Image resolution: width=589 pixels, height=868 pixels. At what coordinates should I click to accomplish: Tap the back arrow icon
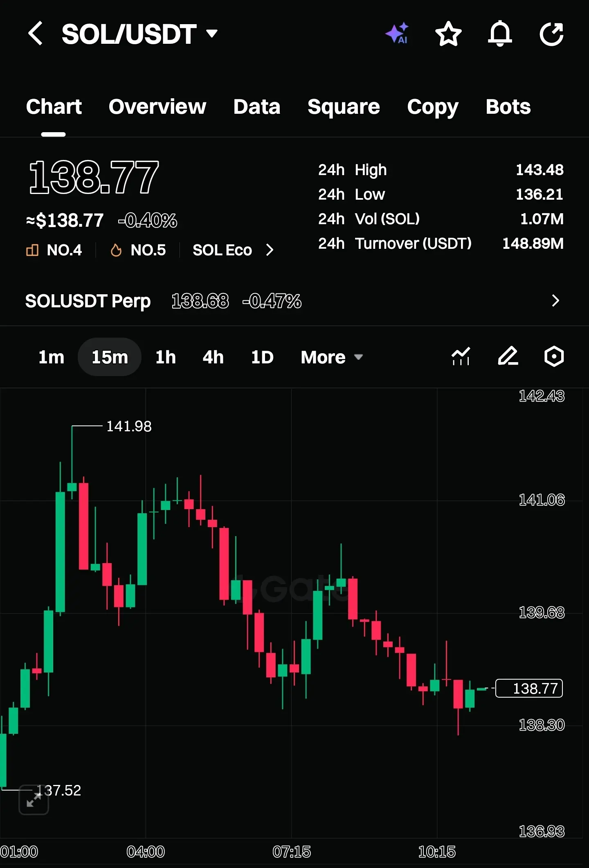36,34
